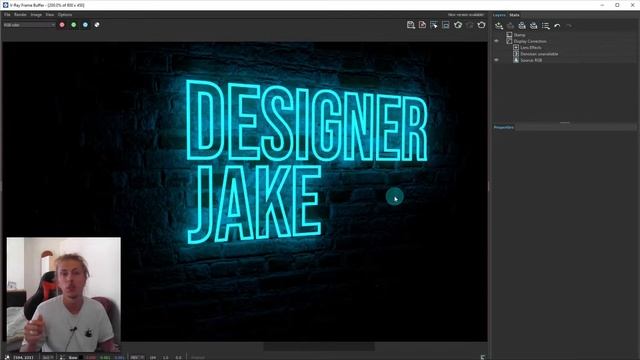
Task: Click the Lens Effects plus icon
Action: coord(516,47)
